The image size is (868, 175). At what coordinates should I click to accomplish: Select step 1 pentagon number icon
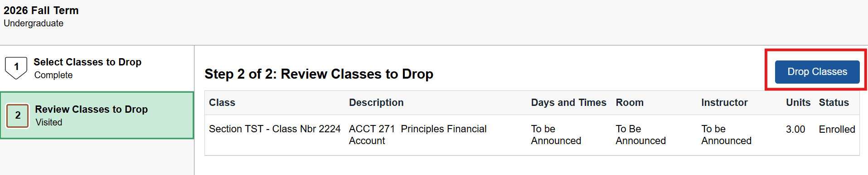(16, 68)
